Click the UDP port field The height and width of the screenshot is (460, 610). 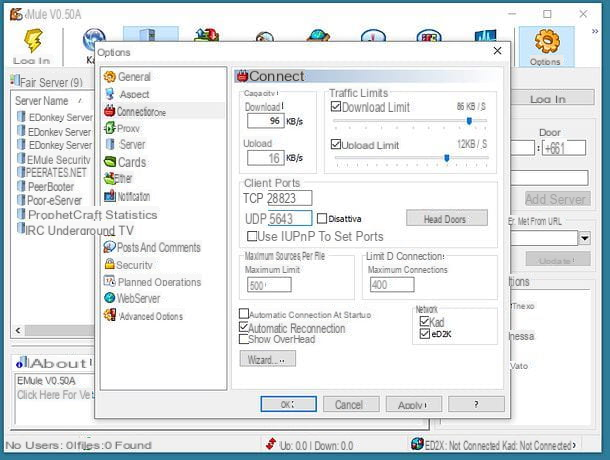290,218
